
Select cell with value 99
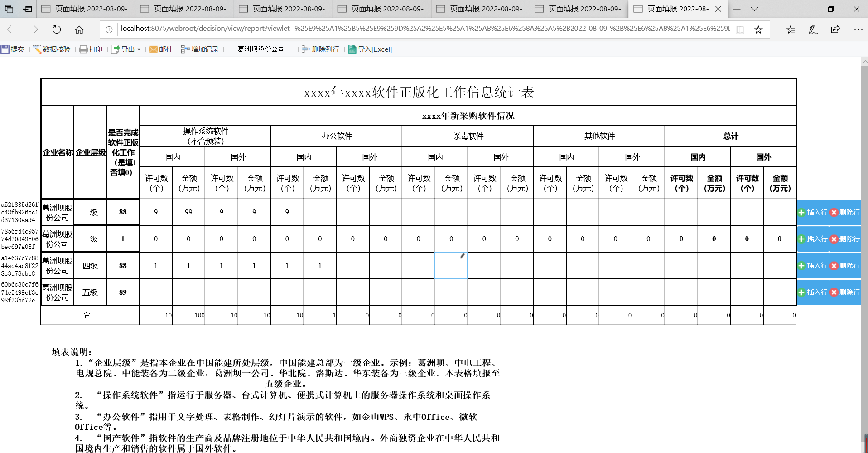[x=188, y=212]
